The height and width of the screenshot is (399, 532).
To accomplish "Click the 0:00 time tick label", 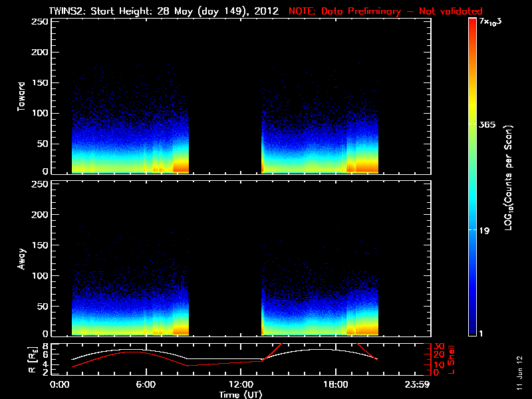I will (x=59, y=384).
